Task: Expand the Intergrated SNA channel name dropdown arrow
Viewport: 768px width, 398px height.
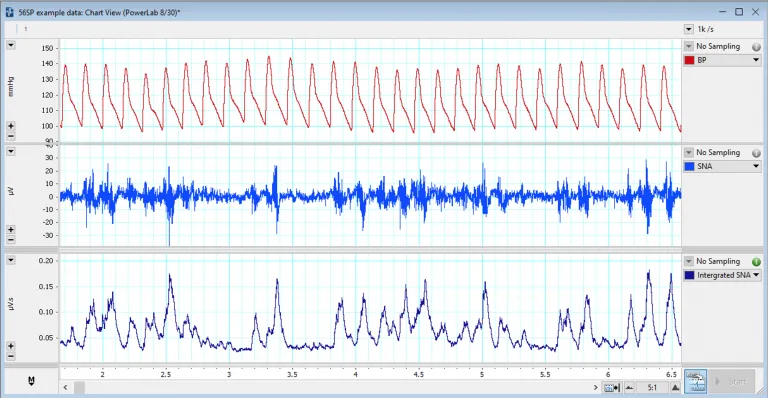Action: [x=756, y=275]
